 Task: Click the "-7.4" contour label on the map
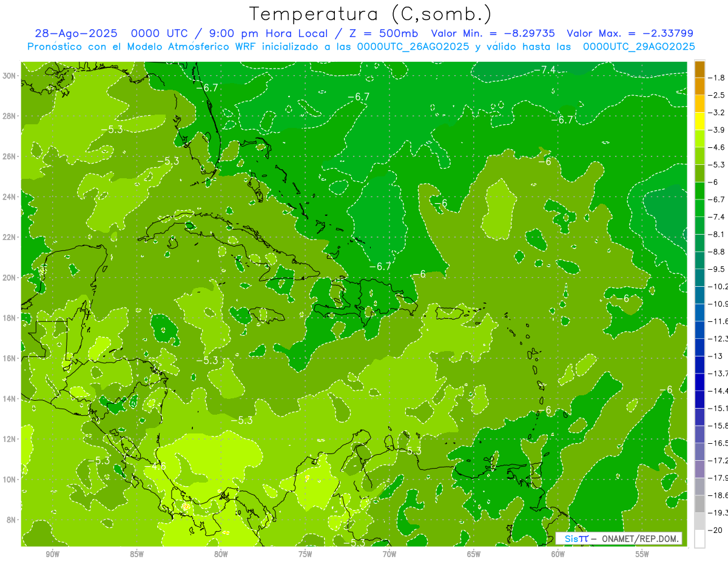pos(544,70)
